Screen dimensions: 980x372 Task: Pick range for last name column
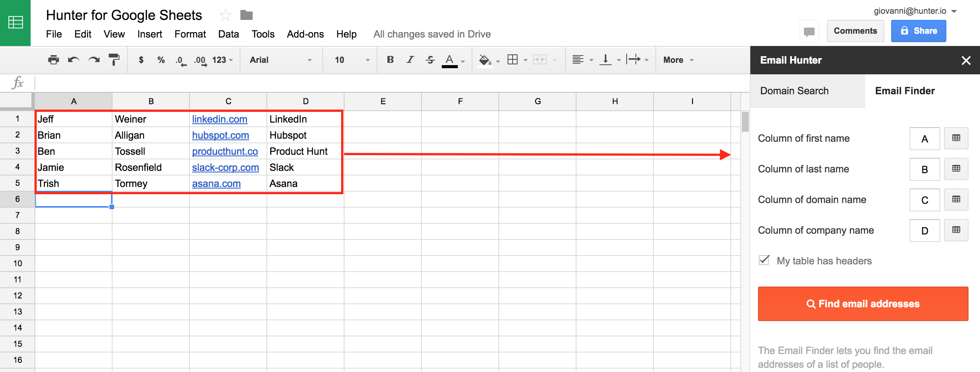[956, 169]
